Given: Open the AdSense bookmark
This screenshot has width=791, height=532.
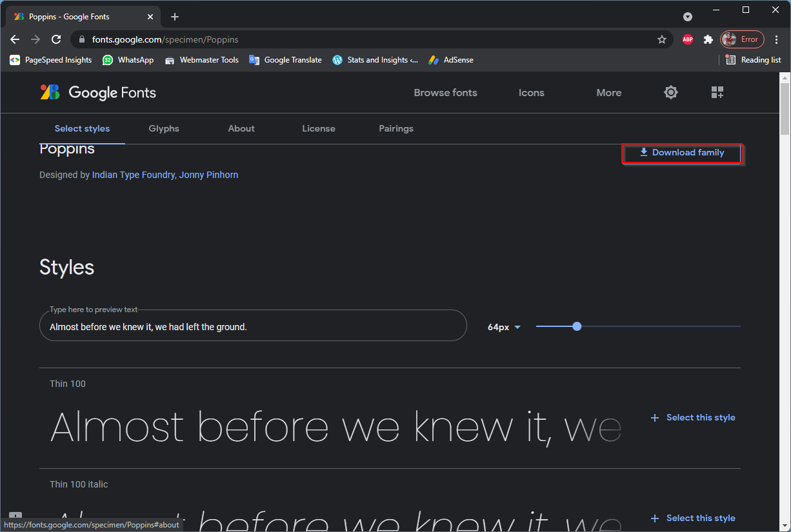Looking at the screenshot, I should pyautogui.click(x=451, y=60).
